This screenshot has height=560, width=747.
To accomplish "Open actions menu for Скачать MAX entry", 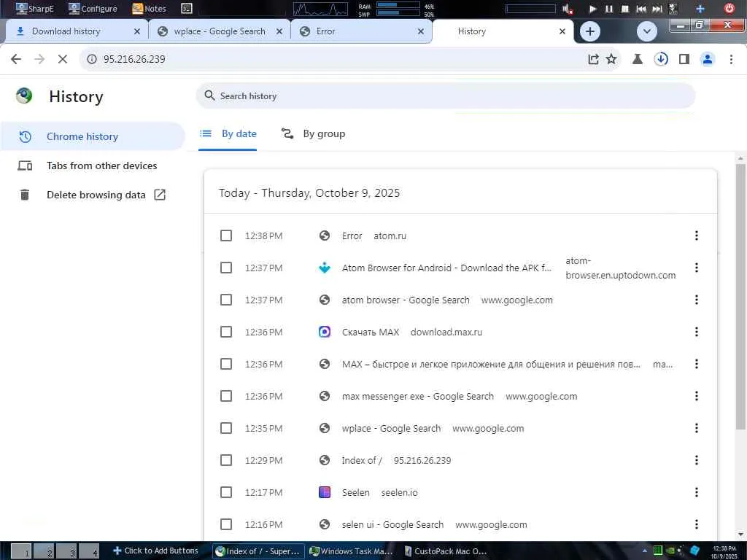I will tap(697, 332).
